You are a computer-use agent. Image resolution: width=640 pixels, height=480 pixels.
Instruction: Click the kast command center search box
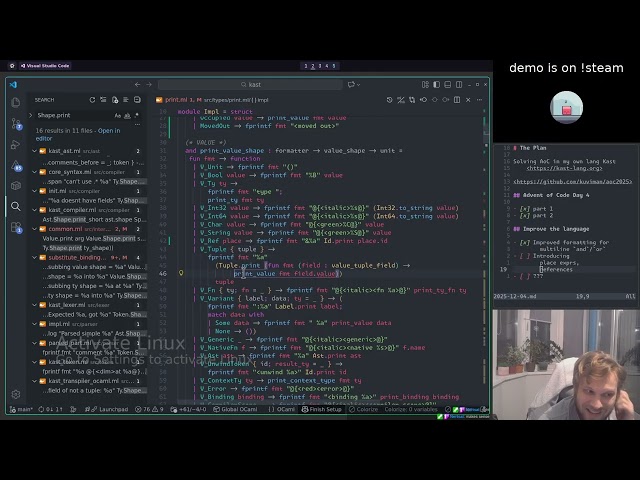tap(250, 84)
